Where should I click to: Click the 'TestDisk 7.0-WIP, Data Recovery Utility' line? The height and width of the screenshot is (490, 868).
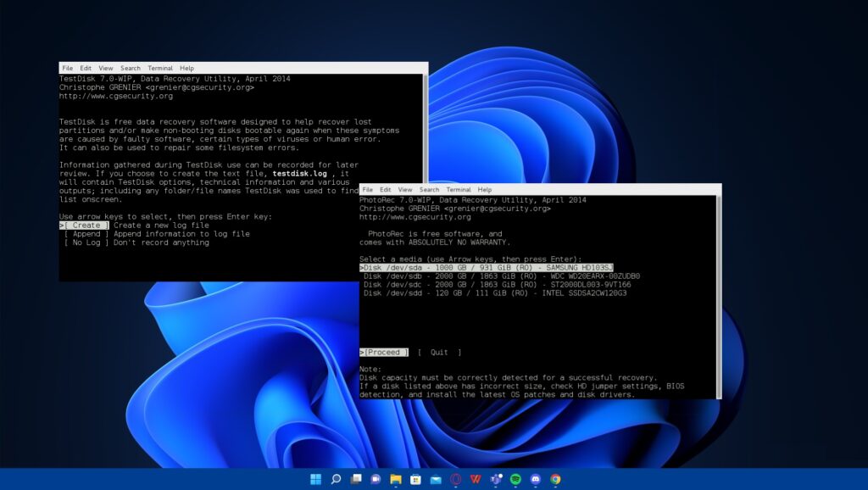(175, 79)
